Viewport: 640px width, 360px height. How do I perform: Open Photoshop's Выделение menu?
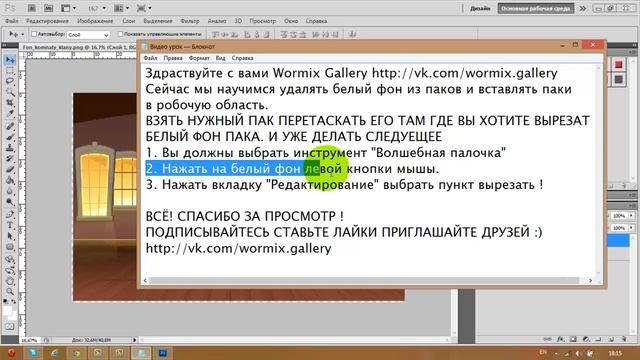158,21
